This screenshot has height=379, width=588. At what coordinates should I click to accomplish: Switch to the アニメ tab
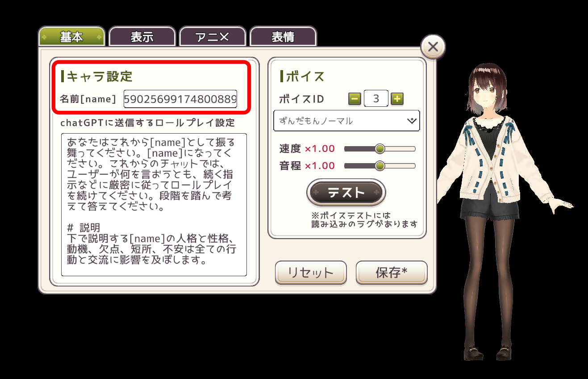213,37
